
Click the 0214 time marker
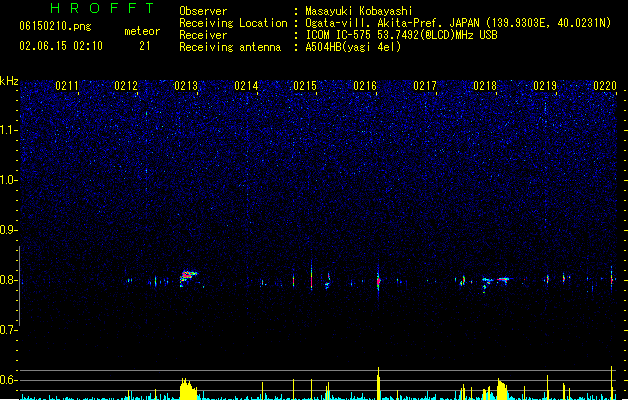click(x=246, y=86)
